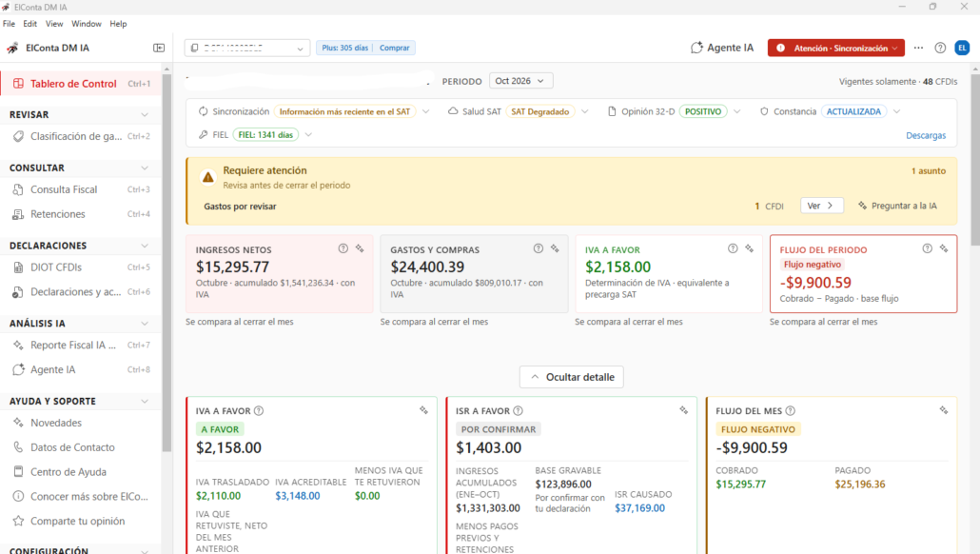Click Preguntar a la IA
The width and height of the screenshot is (980, 554).
pyautogui.click(x=897, y=206)
